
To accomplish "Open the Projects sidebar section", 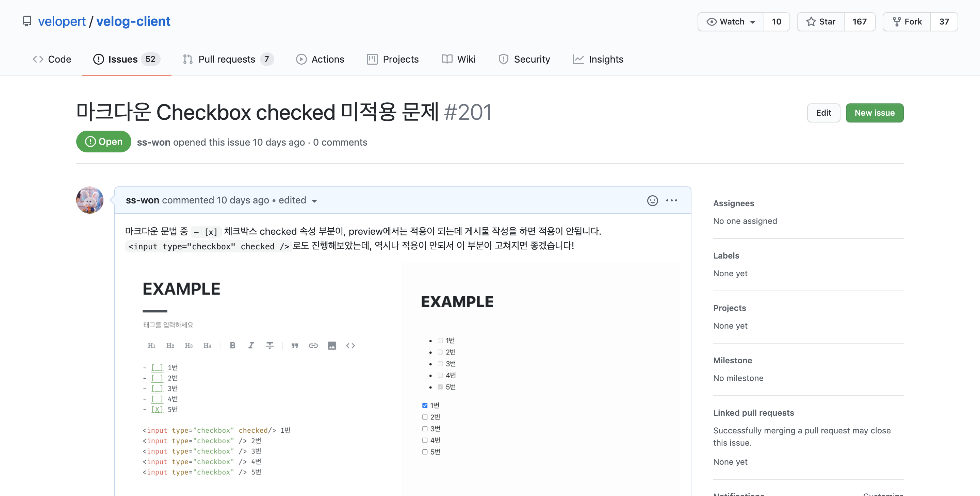I will click(x=729, y=309).
